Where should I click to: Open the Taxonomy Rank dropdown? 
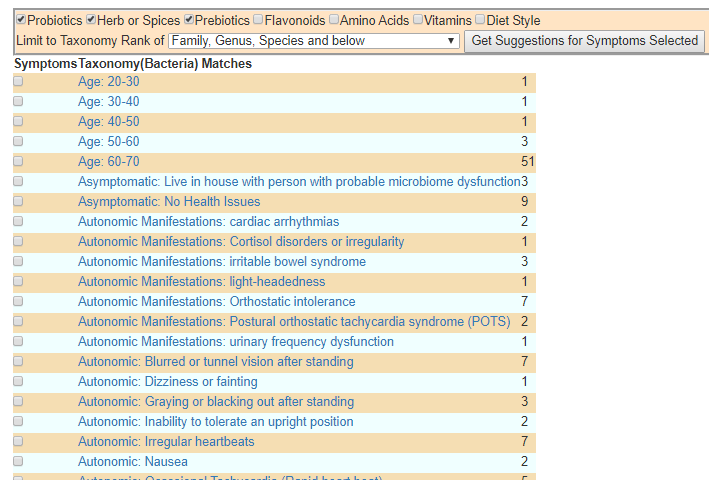pyautogui.click(x=314, y=41)
